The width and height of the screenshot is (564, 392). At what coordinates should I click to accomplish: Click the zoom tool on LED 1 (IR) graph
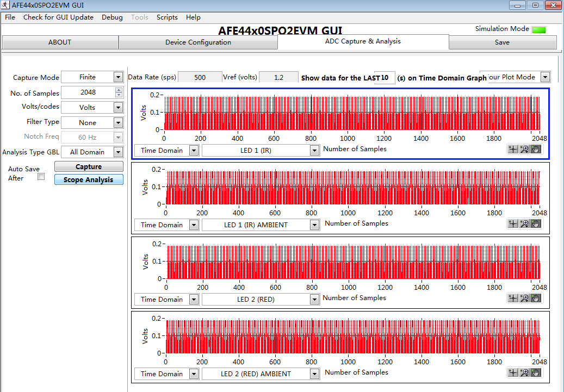pyautogui.click(x=524, y=150)
